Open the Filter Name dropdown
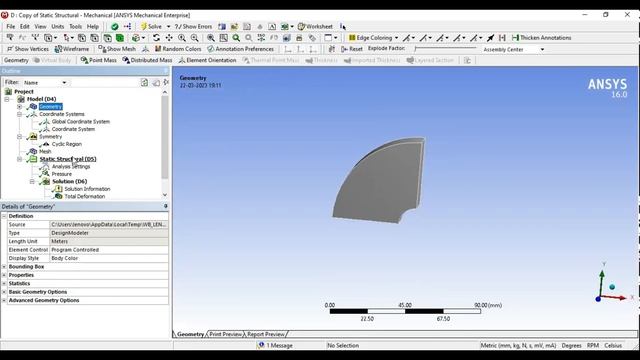 click(x=64, y=82)
